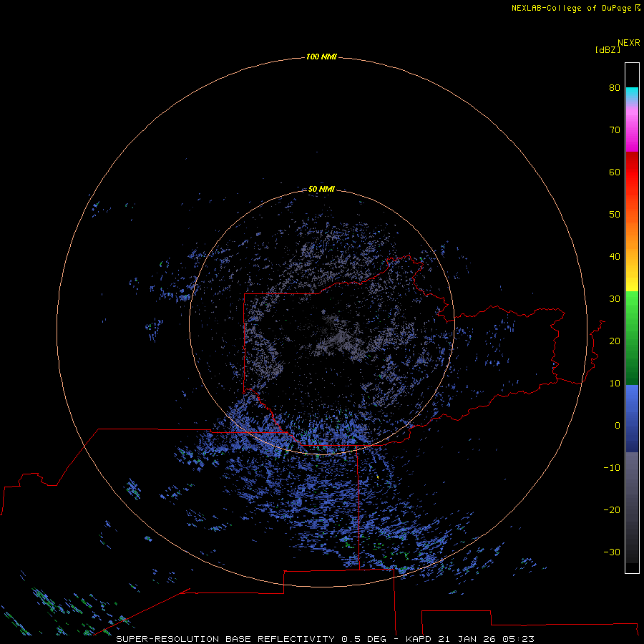The height and width of the screenshot is (644, 644).
Task: Click the 60 value on the dBZ scale
Action: [x=615, y=172]
